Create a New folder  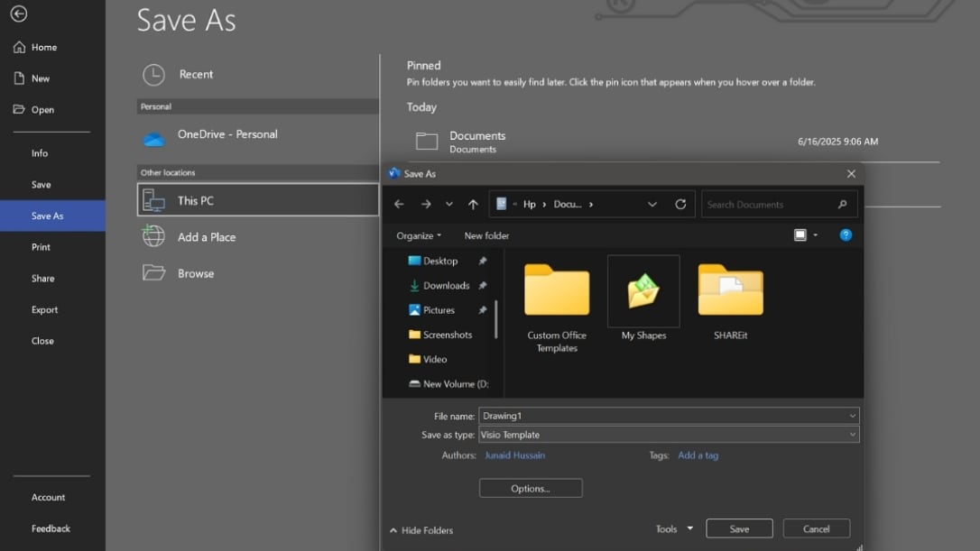(486, 235)
